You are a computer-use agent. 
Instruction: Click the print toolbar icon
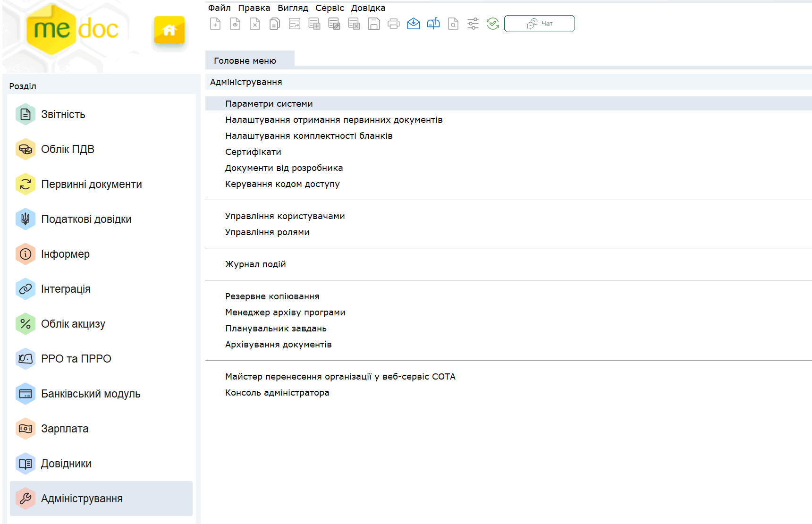tap(393, 24)
